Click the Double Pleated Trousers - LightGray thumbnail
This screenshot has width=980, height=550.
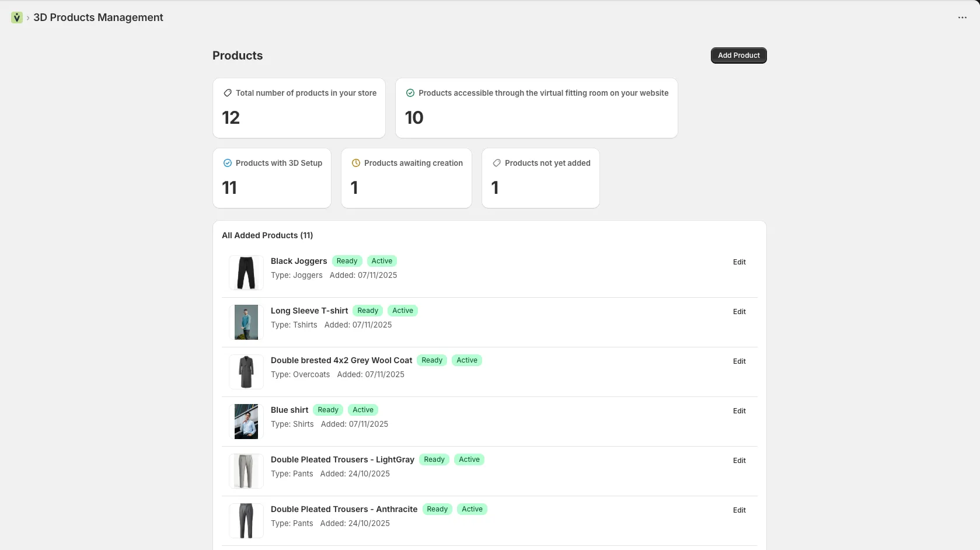(x=246, y=471)
